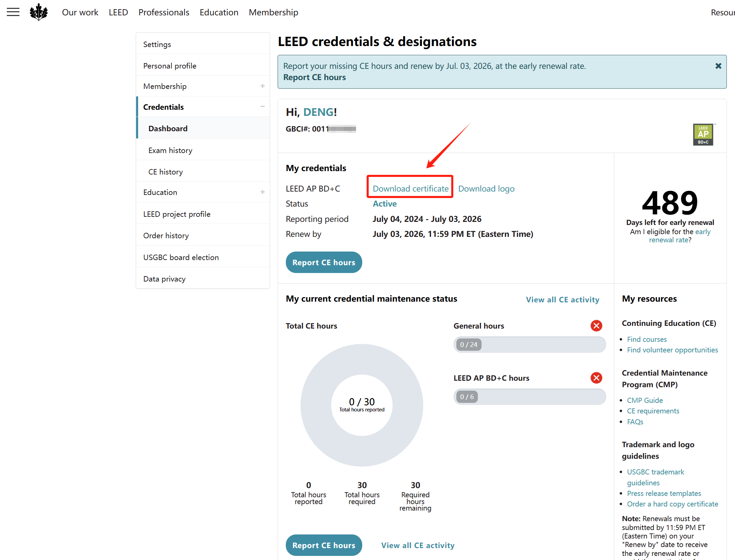This screenshot has width=735, height=560.
Task: Click the LEED AP BD+C hours progress bar
Action: coord(530,397)
